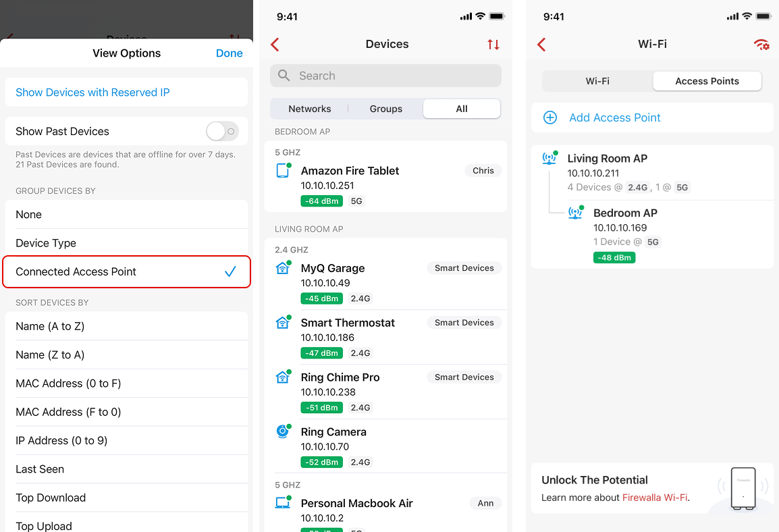The height and width of the screenshot is (532, 779).
Task: Tap the back chevron on Wi-Fi screen
Action: 541,45
